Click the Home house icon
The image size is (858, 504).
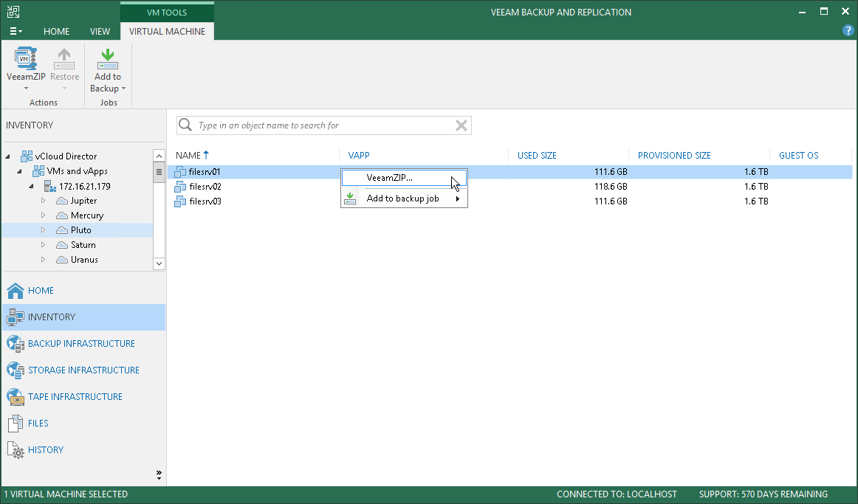click(16, 291)
